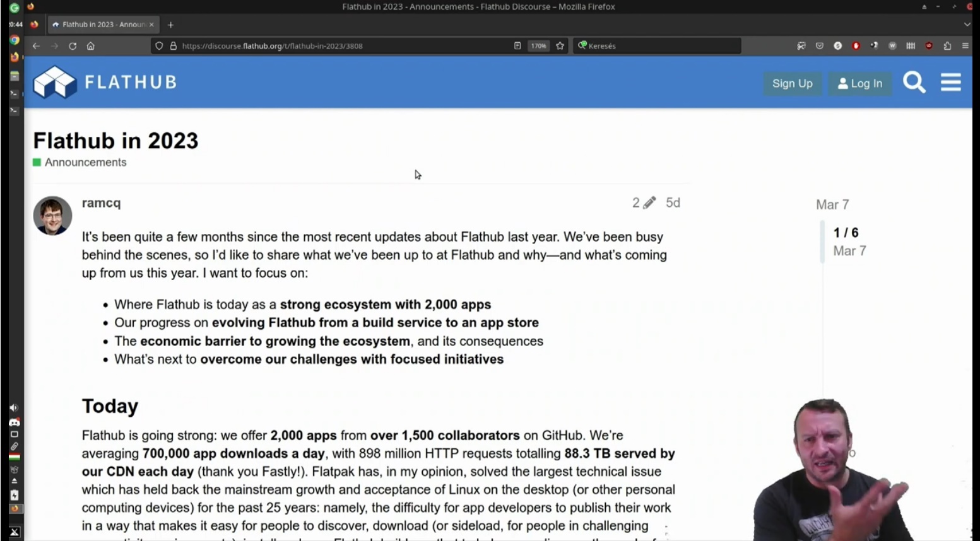
Task: Open the Discourse hamburger menu
Action: click(x=951, y=82)
